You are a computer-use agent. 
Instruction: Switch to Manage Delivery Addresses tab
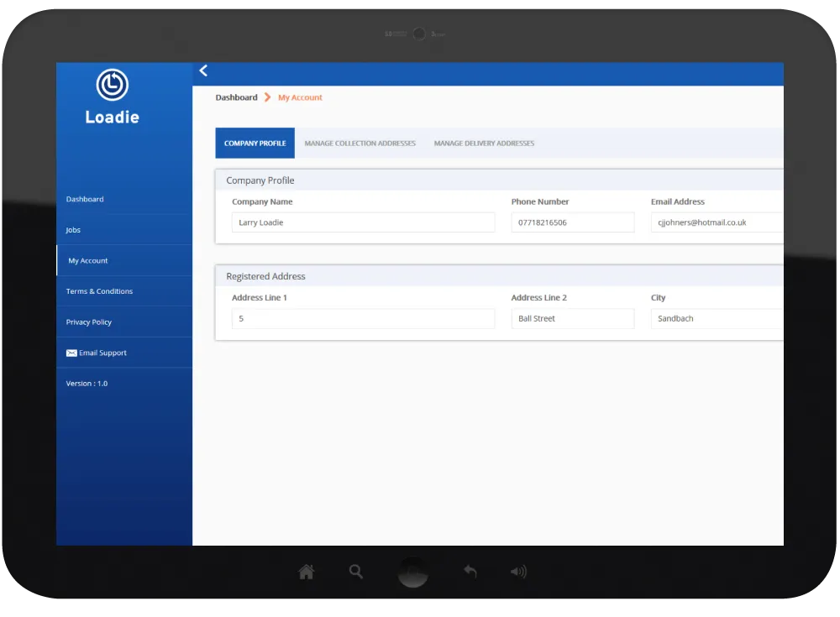coord(484,143)
